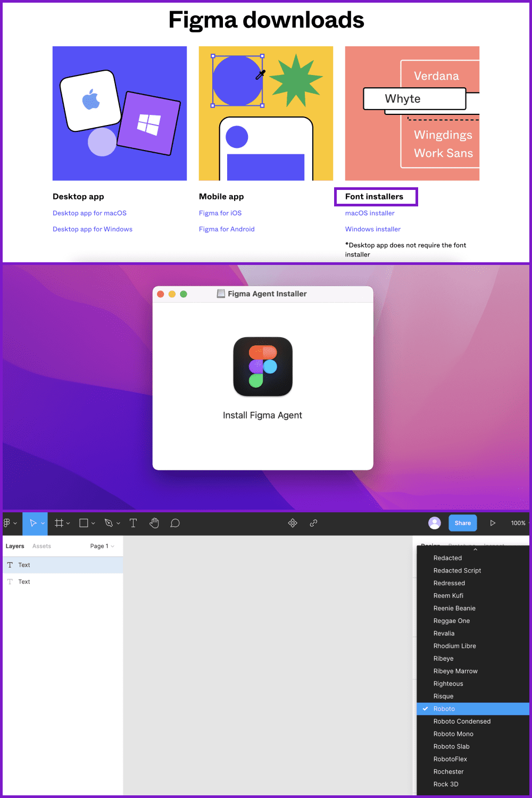Choose Reggae One font
The width and height of the screenshot is (532, 798).
pyautogui.click(x=473, y=621)
